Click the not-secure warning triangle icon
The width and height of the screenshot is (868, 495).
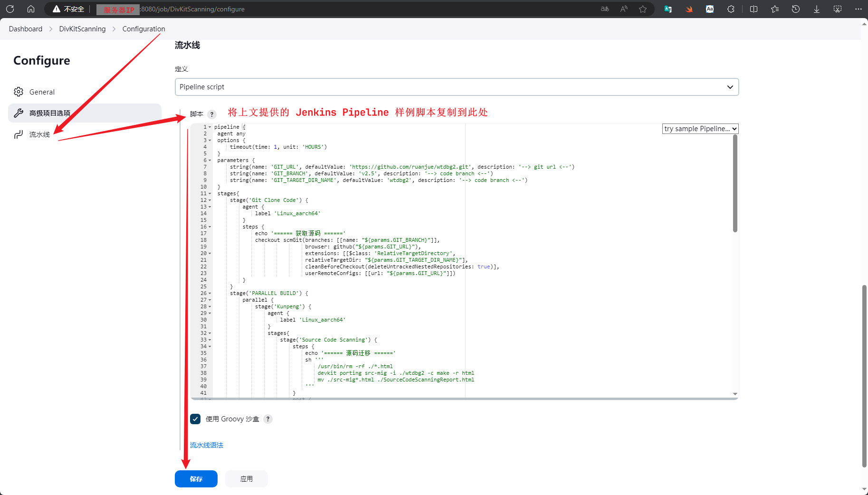point(57,9)
